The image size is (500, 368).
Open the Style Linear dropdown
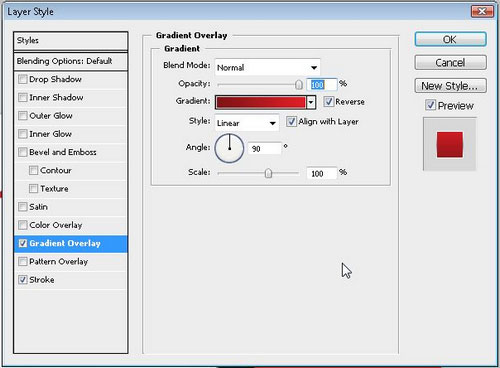coord(247,123)
